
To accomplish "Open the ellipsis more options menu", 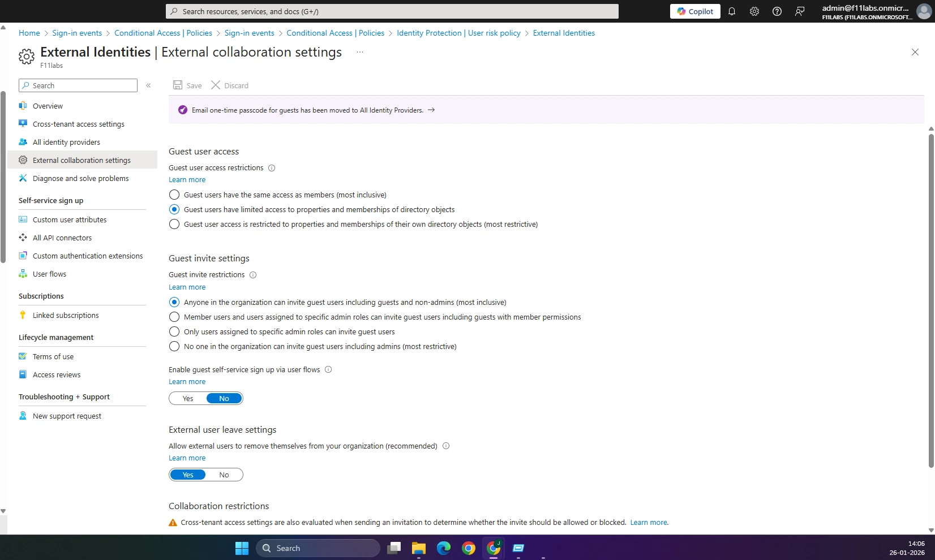I will tap(360, 52).
